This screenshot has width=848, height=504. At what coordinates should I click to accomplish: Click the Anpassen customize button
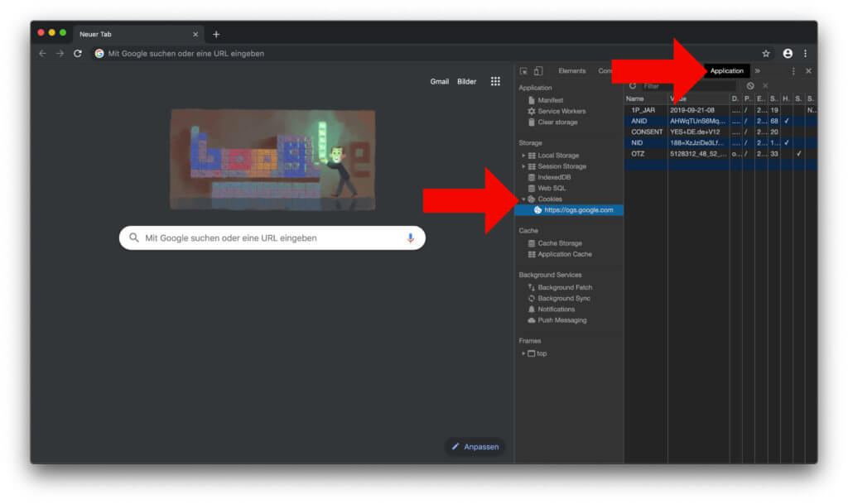pos(475,447)
